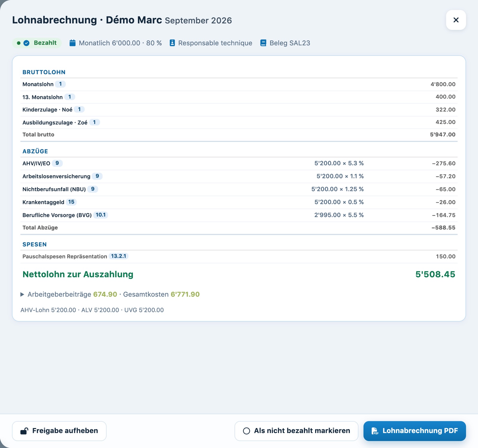Download the Lohnabrechnung PDF
The image size is (478, 448).
pos(415,431)
